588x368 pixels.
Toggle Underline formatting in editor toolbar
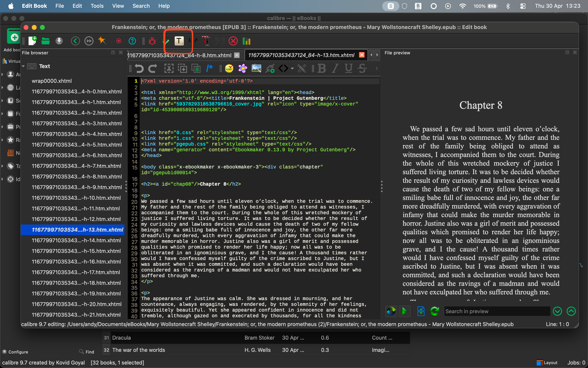(348, 68)
